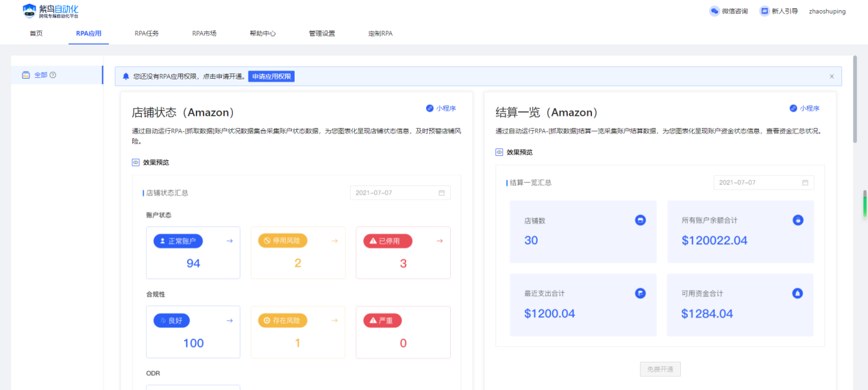Click 最近支出合计 round icon
Screen dimensions: 868x390
(x=640, y=293)
